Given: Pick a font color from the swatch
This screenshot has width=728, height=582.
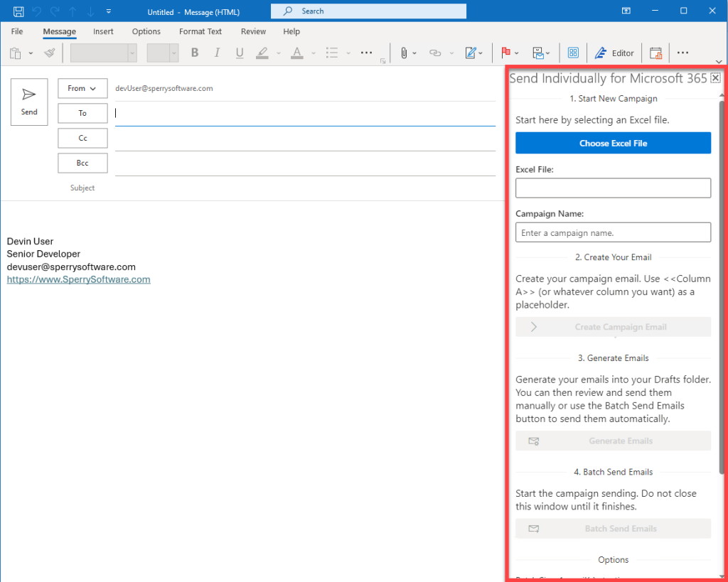Looking at the screenshot, I should [x=297, y=53].
